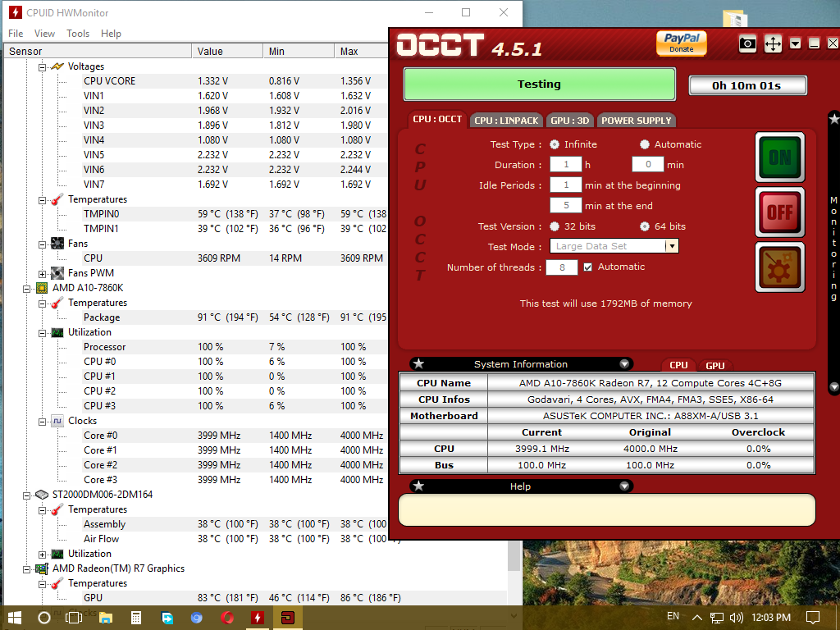Screen dimensions: 840x630
Task: Click the Clocks waveform icon
Action: coord(57,421)
